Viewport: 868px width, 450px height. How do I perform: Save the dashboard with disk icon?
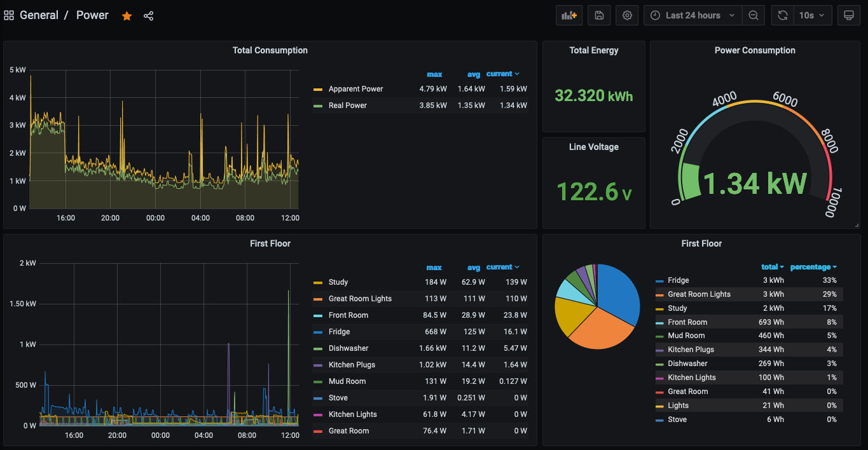[x=599, y=15]
